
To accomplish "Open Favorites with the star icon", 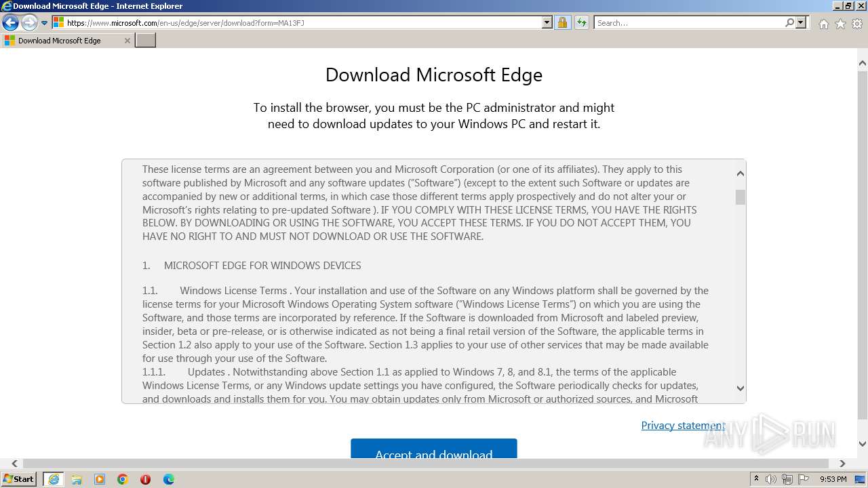I will 840,24.
